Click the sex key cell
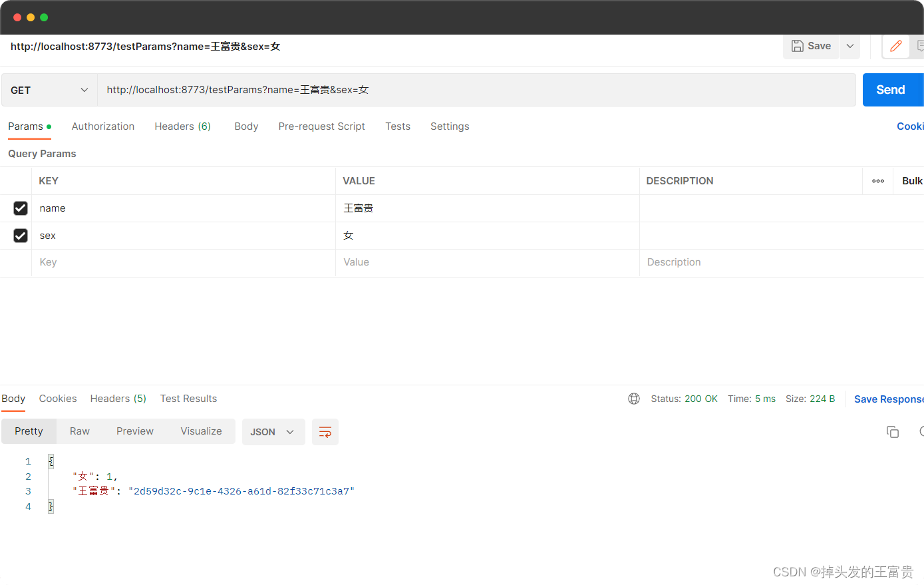The image size is (924, 585). 184,236
